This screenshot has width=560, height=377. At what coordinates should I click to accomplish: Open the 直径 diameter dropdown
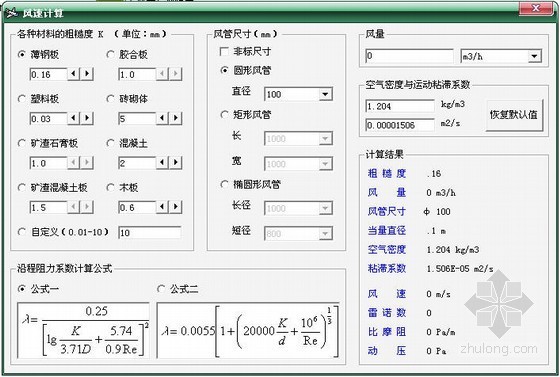325,94
